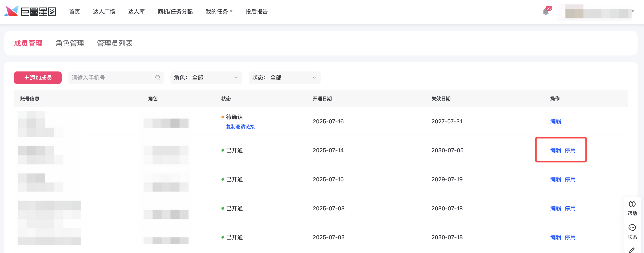The image size is (644, 253).
Task: Go to 达人广场 in top navigation
Action: pyautogui.click(x=104, y=12)
